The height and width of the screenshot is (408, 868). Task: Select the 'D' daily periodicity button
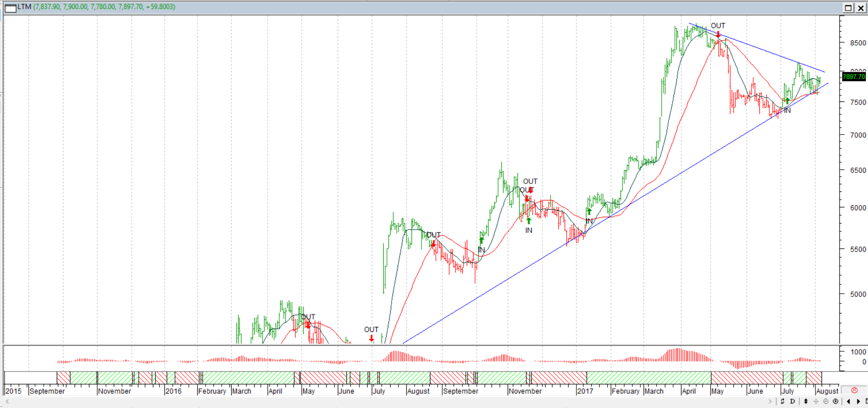[792, 401]
